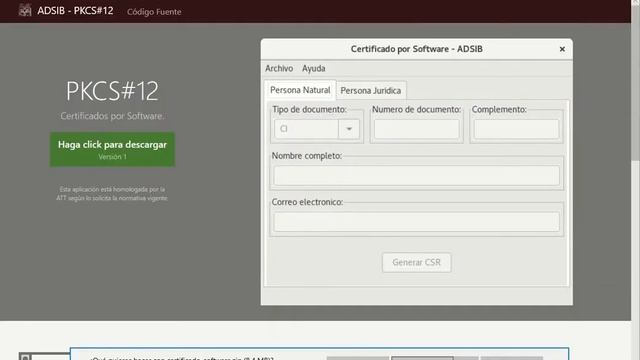Click the Numero de documento field
This screenshot has height=360, width=640.
click(x=416, y=129)
